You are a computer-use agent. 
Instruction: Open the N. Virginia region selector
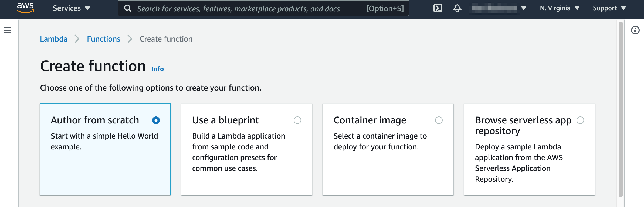click(560, 8)
